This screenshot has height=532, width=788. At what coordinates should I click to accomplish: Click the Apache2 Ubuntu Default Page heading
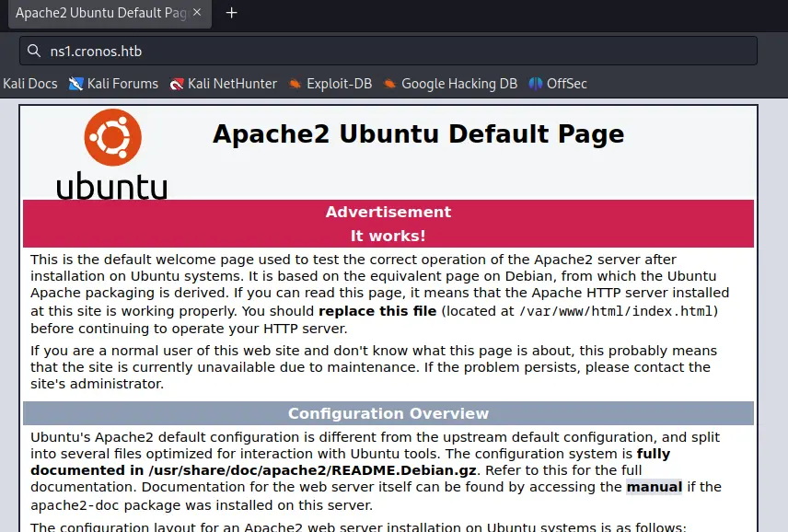(418, 134)
